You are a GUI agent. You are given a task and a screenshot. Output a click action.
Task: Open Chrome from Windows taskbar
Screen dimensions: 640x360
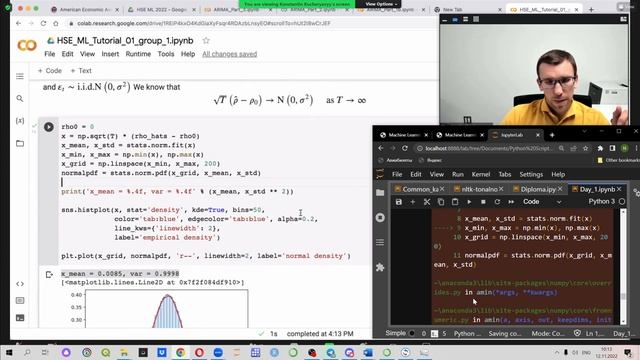pyautogui.click(x=180, y=352)
